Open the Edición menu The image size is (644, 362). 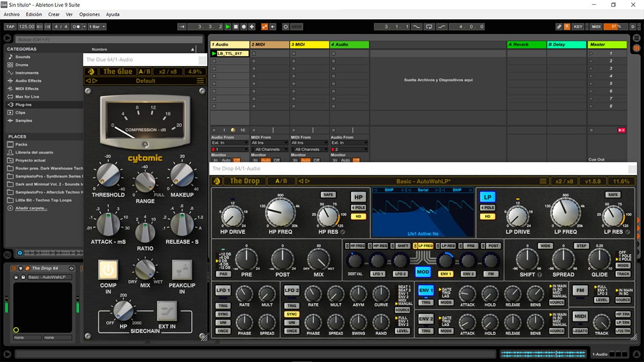(34, 14)
